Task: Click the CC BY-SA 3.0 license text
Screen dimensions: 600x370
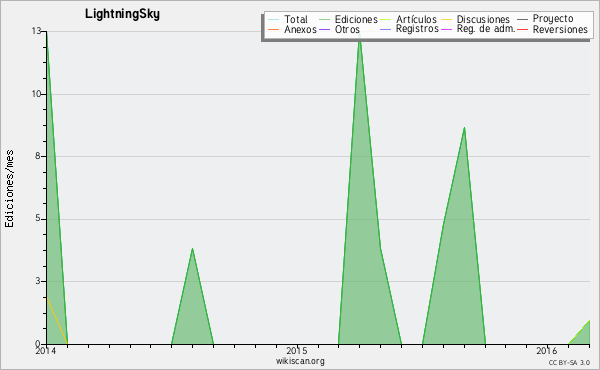Action: pos(569,362)
